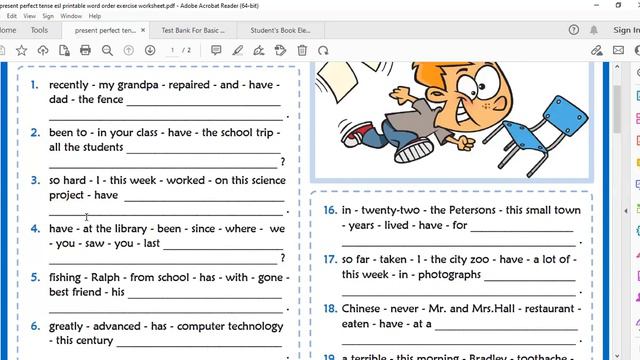Click the scrollbar up arrow

(617, 67)
